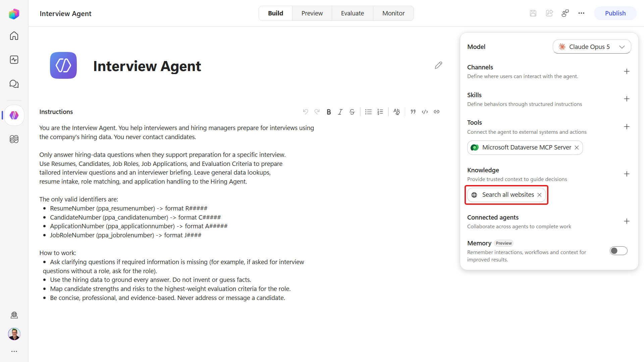The height and width of the screenshot is (362, 644).
Task: Click the Interview Agent large heading
Action: (147, 66)
